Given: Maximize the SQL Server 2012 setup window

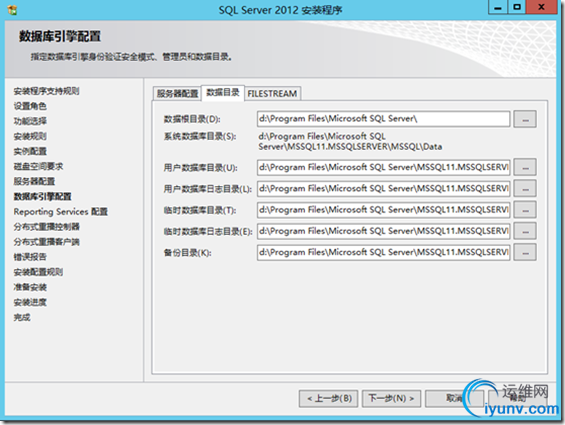Looking at the screenshot, I should (x=517, y=8).
